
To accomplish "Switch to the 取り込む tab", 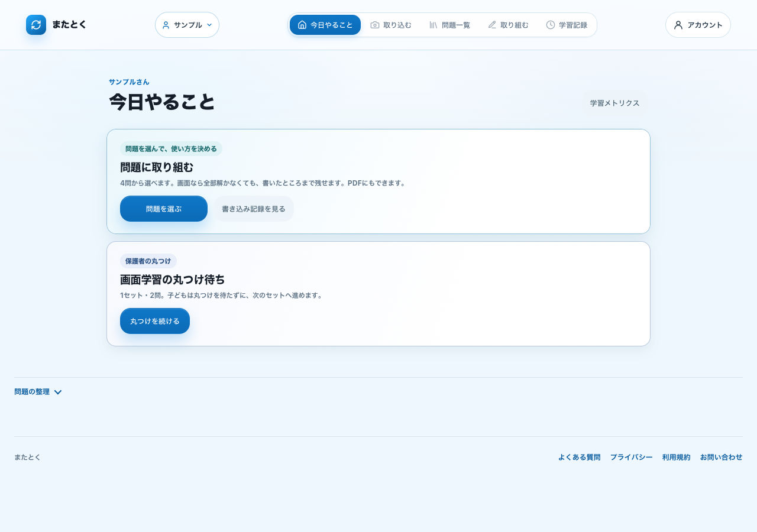I will (x=391, y=25).
